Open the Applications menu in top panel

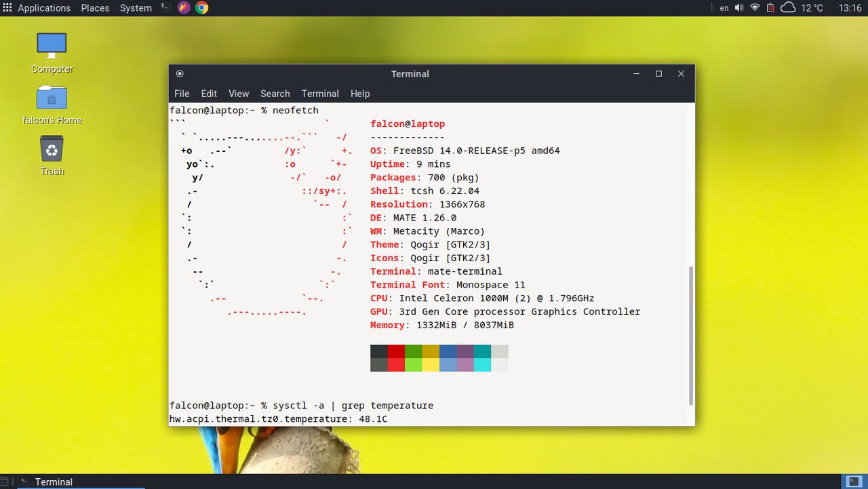pos(44,8)
